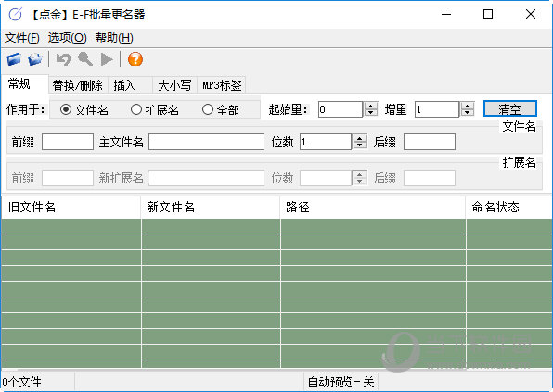Screen dimensions: 553x392
Task: Switch to the 插入 tab
Action: 130,85
